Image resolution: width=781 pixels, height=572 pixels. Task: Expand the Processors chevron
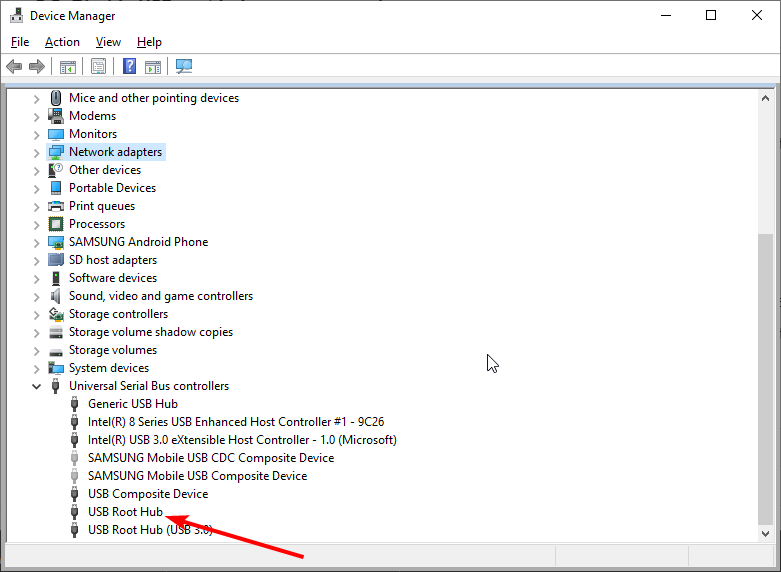tap(36, 225)
